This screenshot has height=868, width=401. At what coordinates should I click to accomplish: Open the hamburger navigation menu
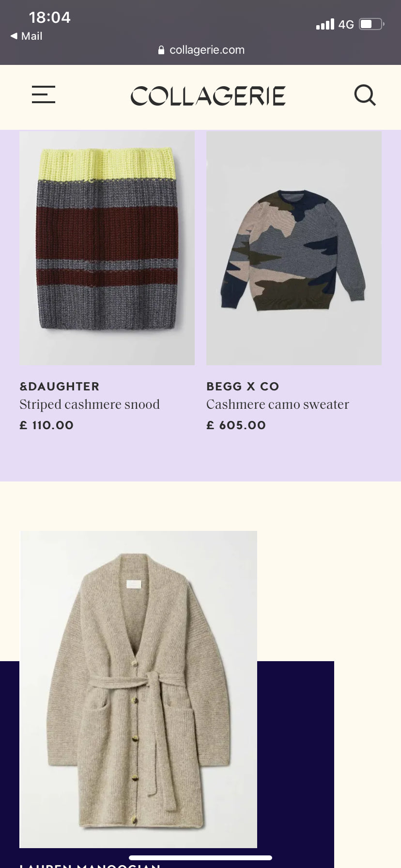tap(44, 94)
